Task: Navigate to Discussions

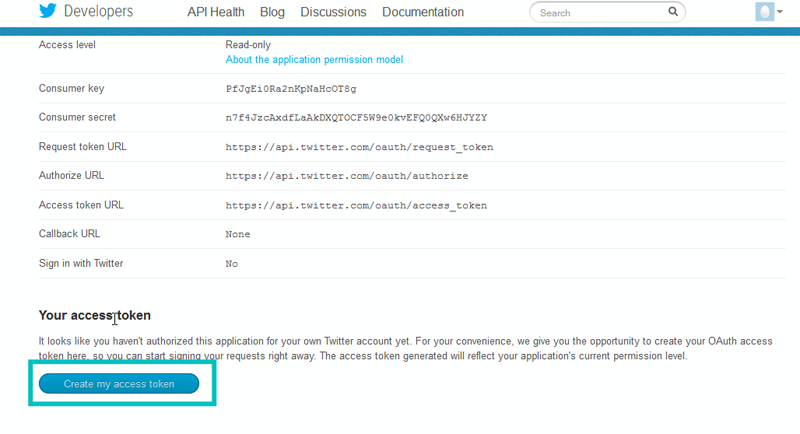Action: (333, 12)
